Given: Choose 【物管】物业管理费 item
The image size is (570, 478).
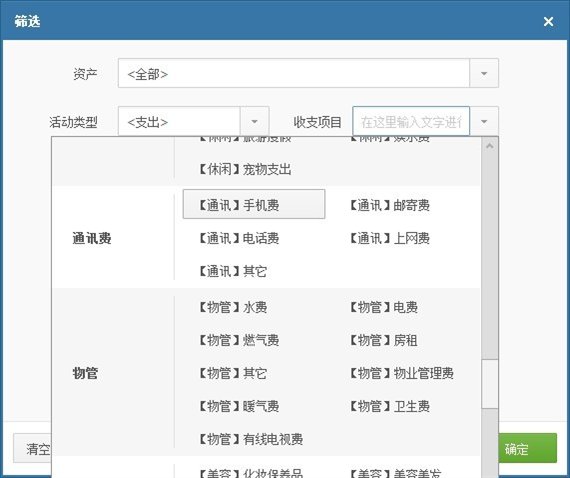Looking at the screenshot, I should (x=401, y=373).
